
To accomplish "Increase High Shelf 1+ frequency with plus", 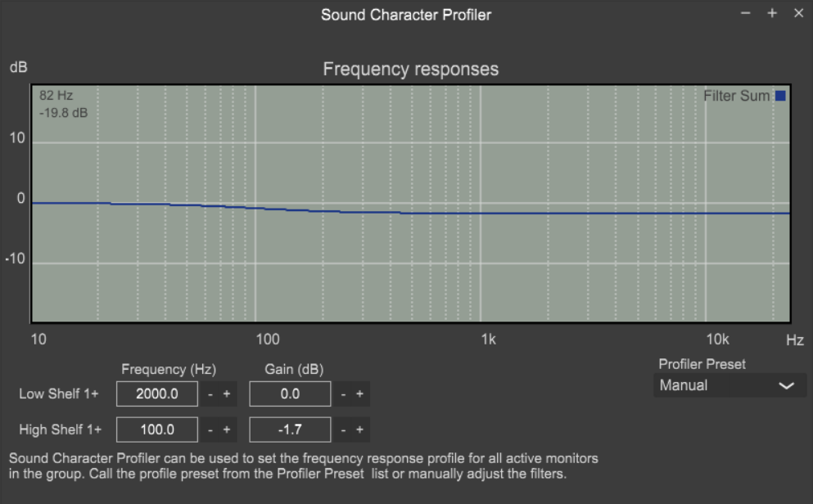I will 227,430.
